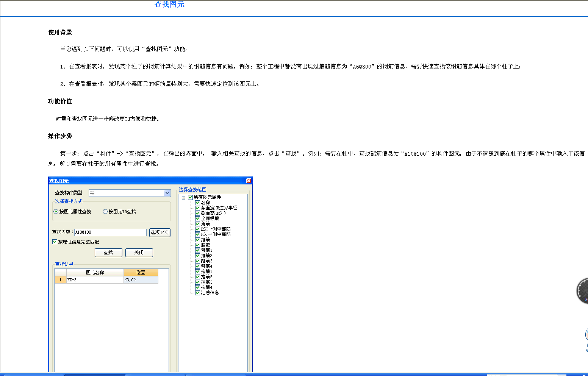Uncheck the 肢数 checkbox

tap(197, 245)
